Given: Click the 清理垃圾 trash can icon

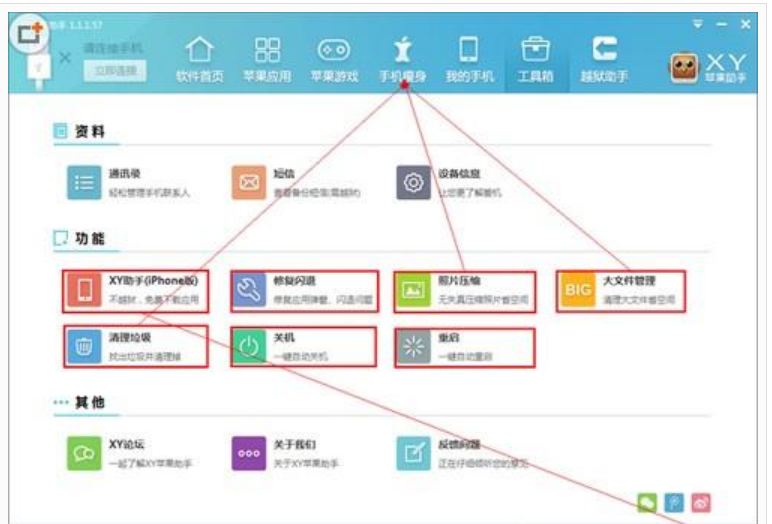Looking at the screenshot, I should click(85, 346).
